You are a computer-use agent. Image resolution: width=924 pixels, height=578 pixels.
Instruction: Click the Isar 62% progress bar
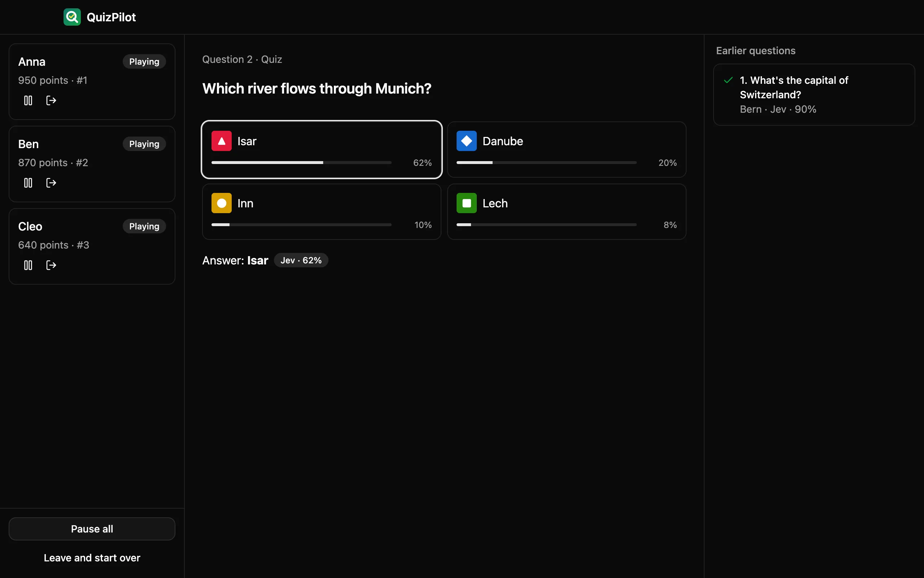click(302, 163)
